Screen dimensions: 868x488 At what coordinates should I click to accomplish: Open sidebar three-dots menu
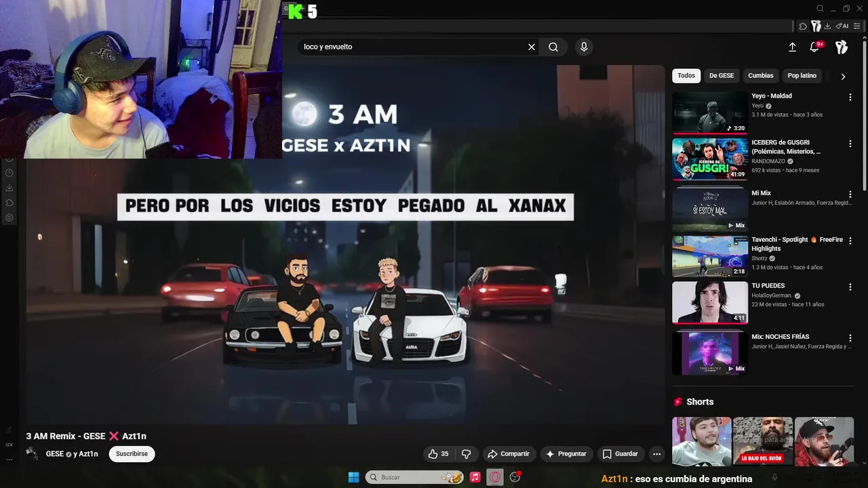pos(9,460)
